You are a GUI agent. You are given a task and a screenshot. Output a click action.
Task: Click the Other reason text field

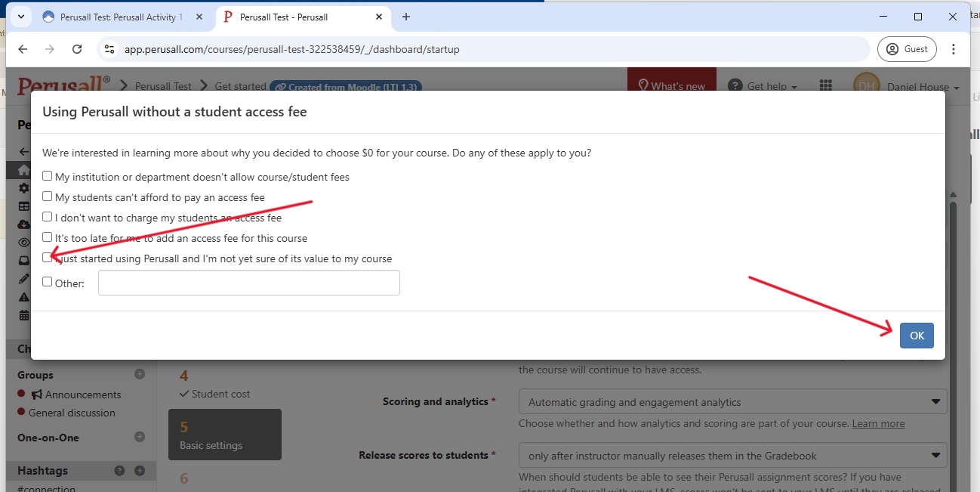[x=248, y=283]
